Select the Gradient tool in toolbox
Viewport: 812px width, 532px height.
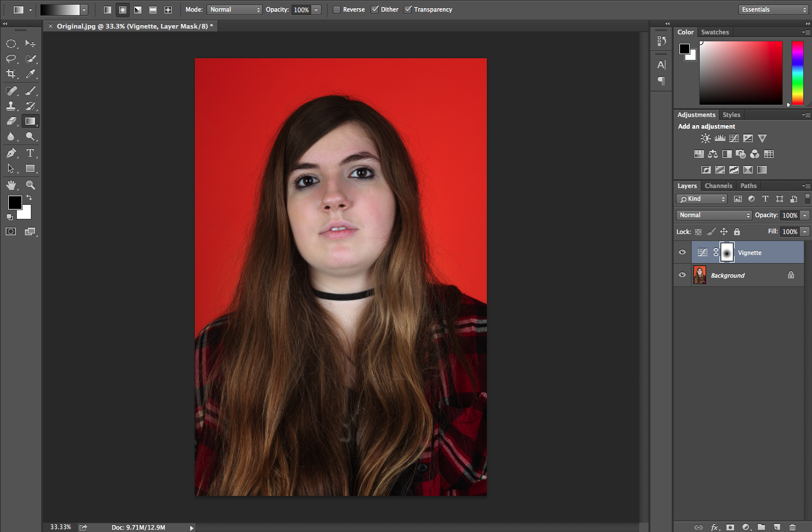tap(30, 121)
